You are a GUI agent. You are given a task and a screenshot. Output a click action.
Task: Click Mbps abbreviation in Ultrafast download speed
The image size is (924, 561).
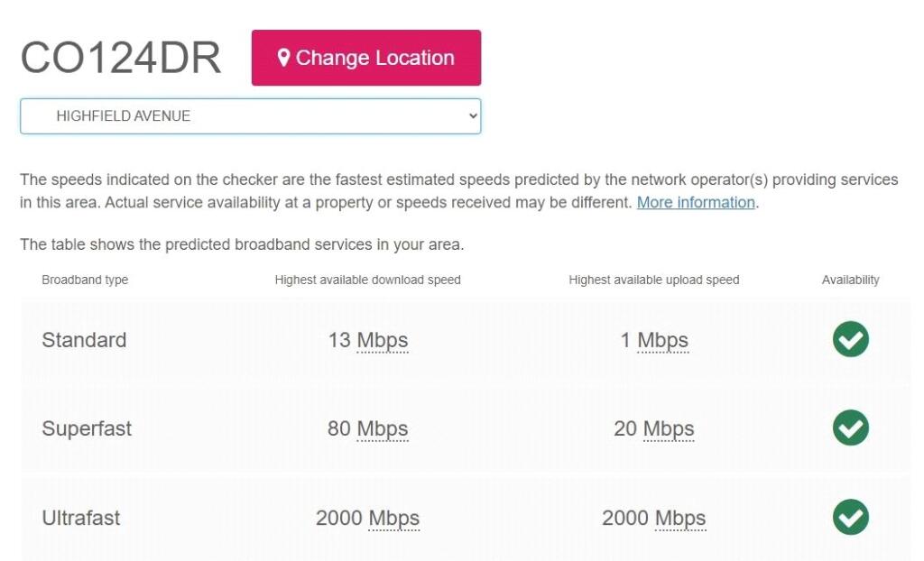[394, 518]
